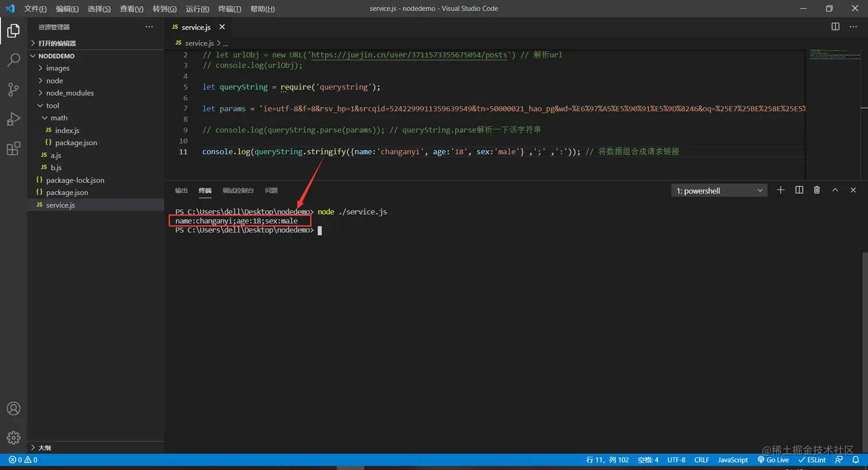Click the editor minimap preview
Viewport: 868px width, 470px height.
click(x=835, y=54)
